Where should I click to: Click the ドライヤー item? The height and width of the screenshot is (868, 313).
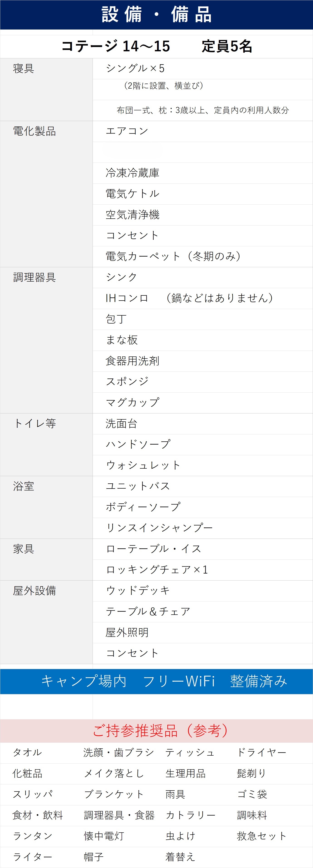[x=262, y=752]
